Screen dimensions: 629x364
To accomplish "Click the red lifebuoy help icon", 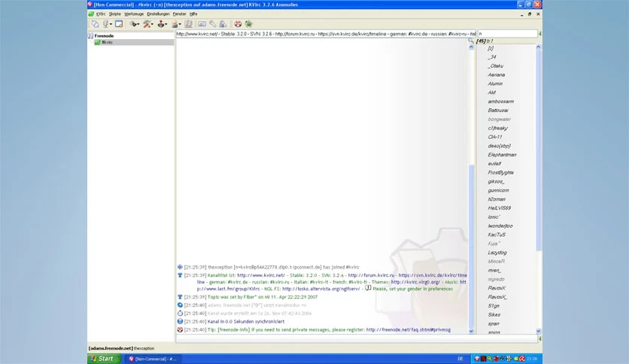I will pos(238,24).
